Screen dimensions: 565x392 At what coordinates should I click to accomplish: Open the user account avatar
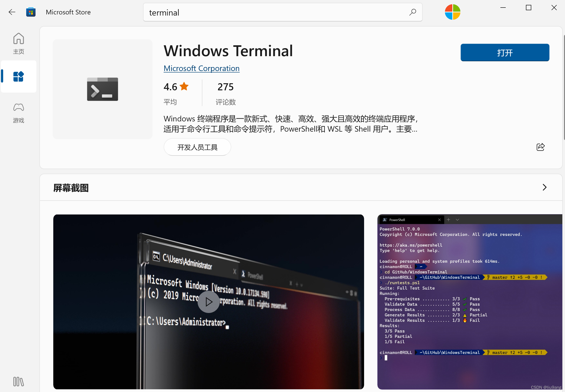pyautogui.click(x=452, y=12)
